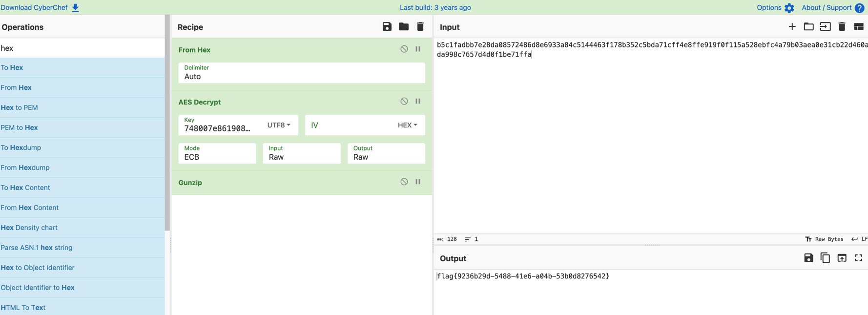Load a saved recipe folder icon
868x315 pixels.
click(403, 27)
